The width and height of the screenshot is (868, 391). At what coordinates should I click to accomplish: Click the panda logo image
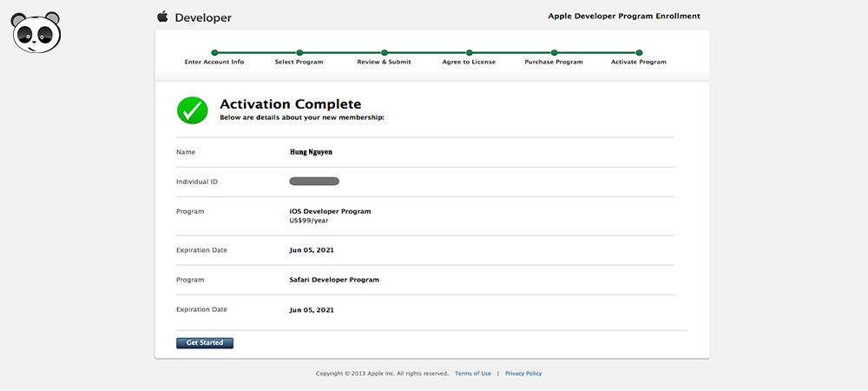[x=36, y=32]
